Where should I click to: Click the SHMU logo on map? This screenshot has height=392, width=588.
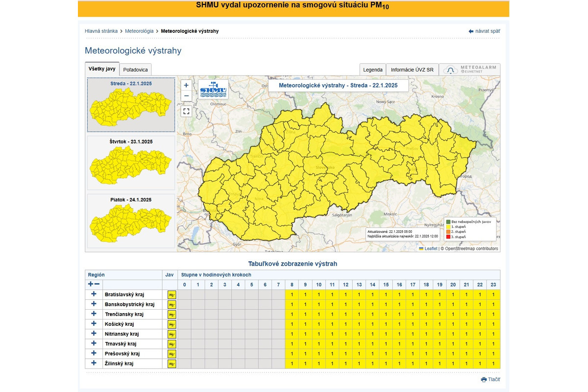(214, 89)
